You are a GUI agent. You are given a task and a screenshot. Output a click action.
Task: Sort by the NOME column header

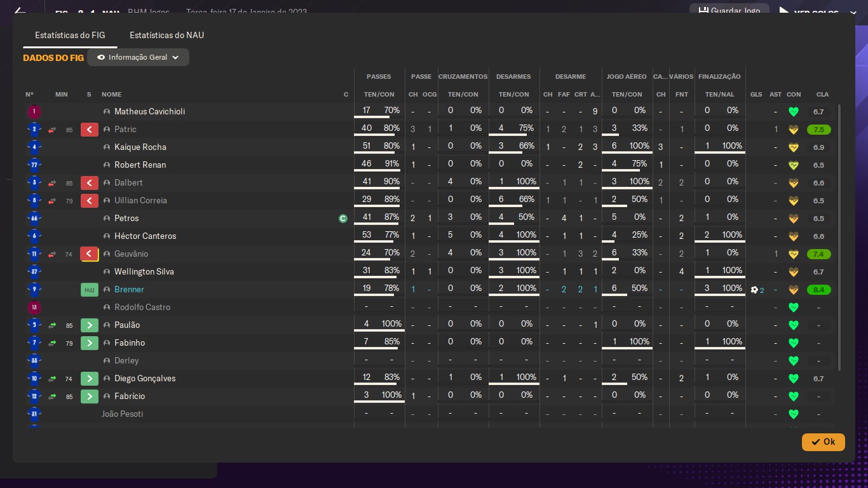click(x=111, y=95)
